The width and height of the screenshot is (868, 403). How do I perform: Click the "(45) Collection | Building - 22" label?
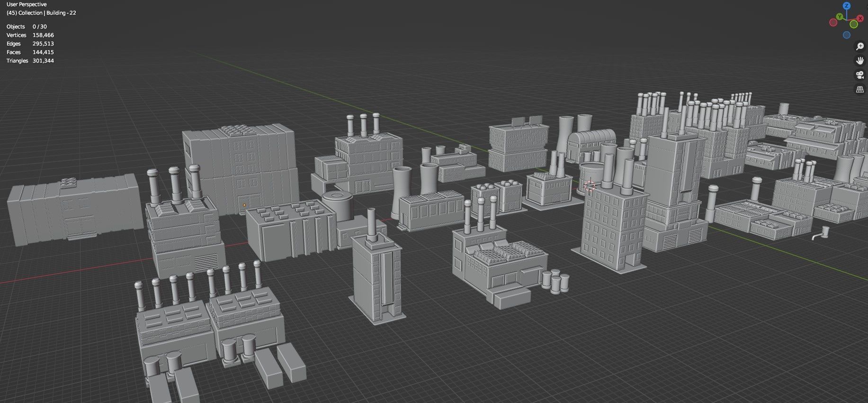tap(41, 13)
